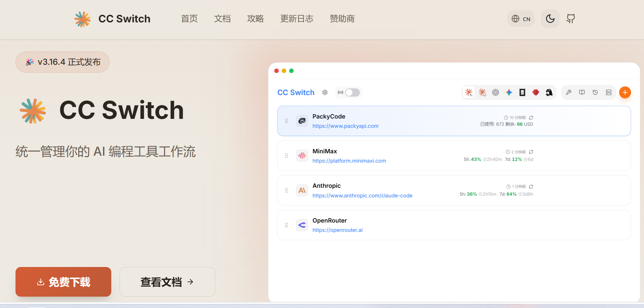This screenshot has height=308, width=644.
Task: Click the OpenRouter row drag handle
Action: tap(286, 225)
